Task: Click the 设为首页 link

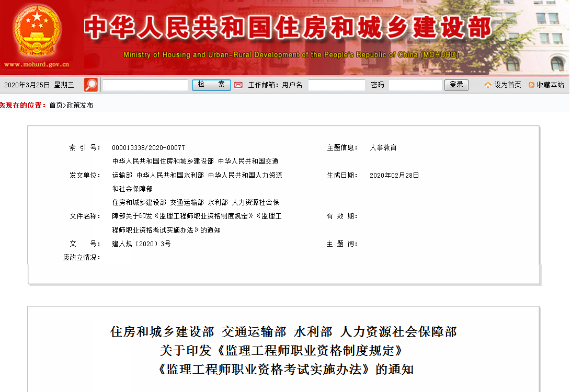Action: (508, 85)
